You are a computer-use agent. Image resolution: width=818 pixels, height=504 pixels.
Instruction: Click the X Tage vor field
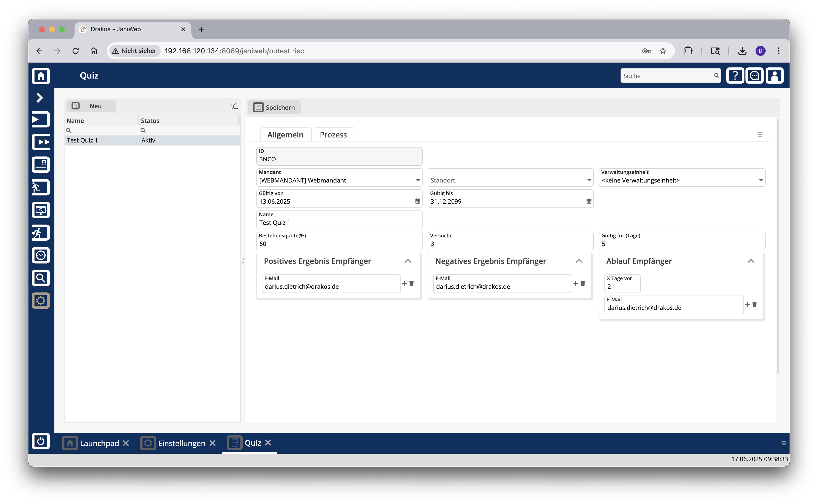[622, 284]
